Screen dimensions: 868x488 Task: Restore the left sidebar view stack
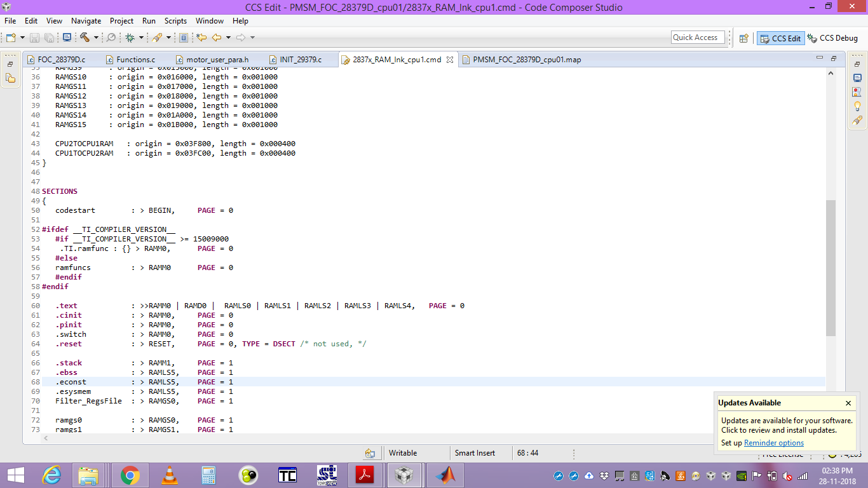coord(10,64)
